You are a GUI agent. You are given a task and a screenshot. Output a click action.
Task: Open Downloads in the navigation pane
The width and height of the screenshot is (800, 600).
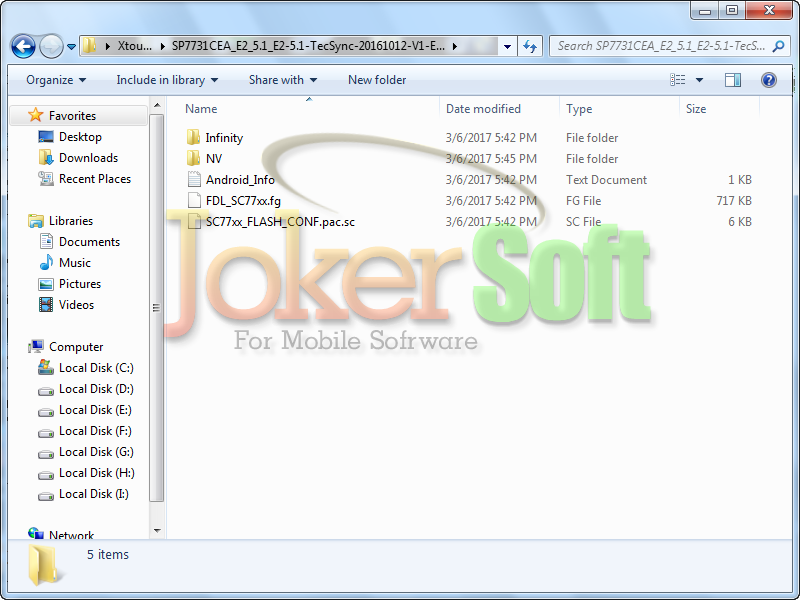point(88,158)
